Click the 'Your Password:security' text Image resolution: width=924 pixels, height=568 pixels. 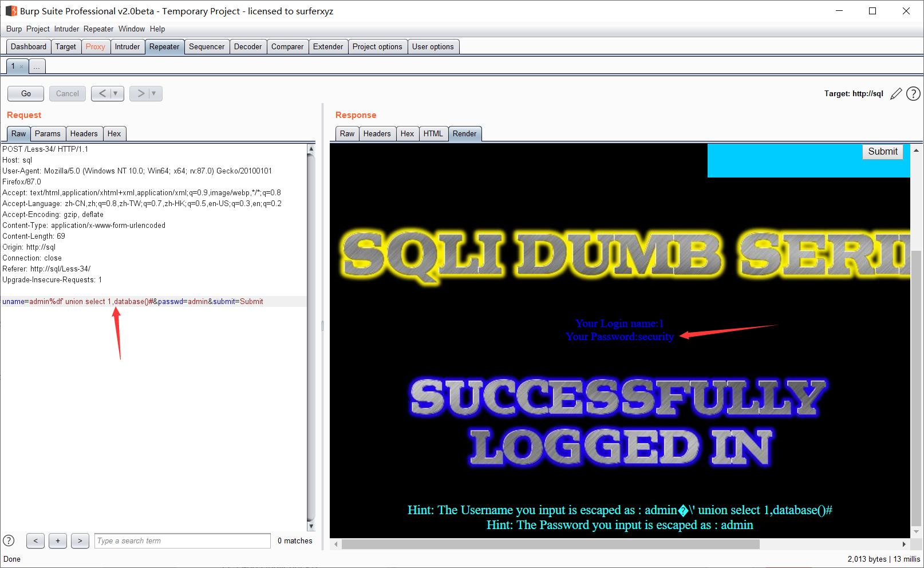pyautogui.click(x=620, y=337)
